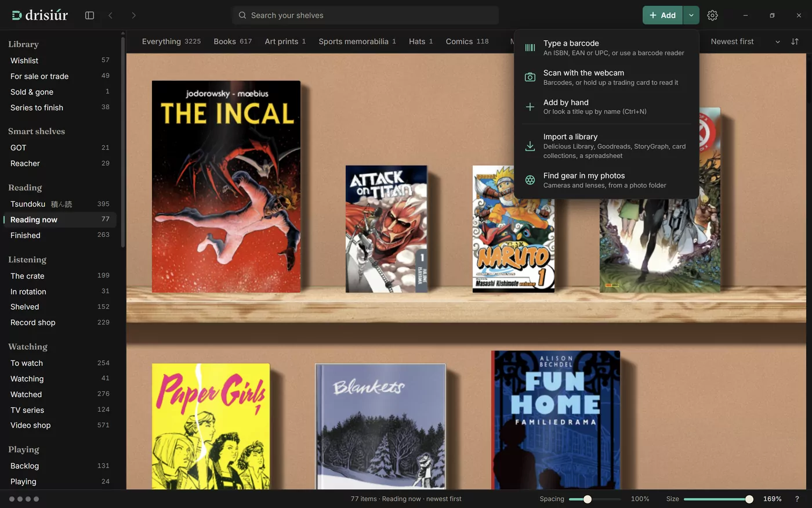Reverse sort order with arrows icon
The image size is (812, 508).
click(x=795, y=41)
